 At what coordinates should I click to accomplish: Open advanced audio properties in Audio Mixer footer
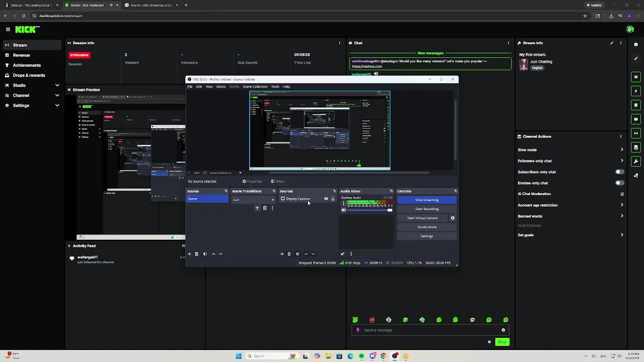pyautogui.click(x=343, y=254)
